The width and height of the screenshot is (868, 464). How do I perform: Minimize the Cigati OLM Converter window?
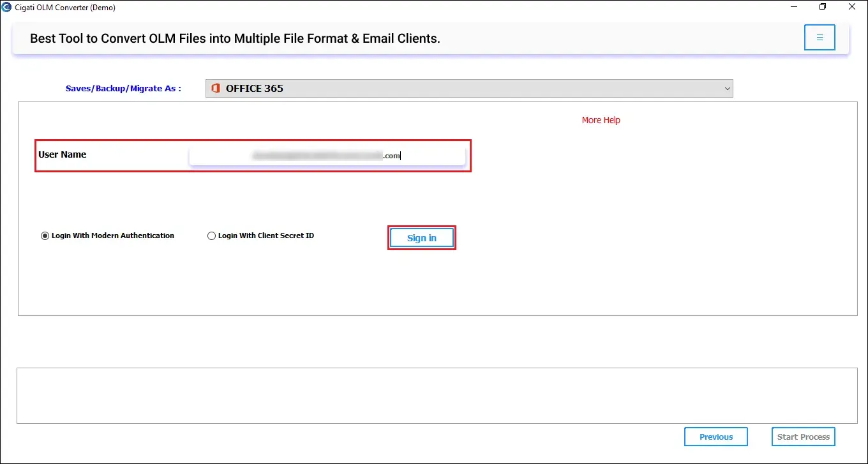[793, 7]
